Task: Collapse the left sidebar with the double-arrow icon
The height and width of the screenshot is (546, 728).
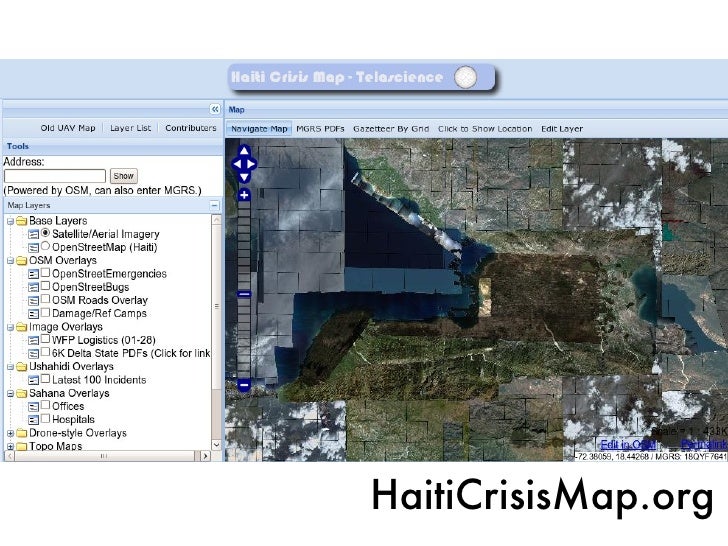Action: 214,109
